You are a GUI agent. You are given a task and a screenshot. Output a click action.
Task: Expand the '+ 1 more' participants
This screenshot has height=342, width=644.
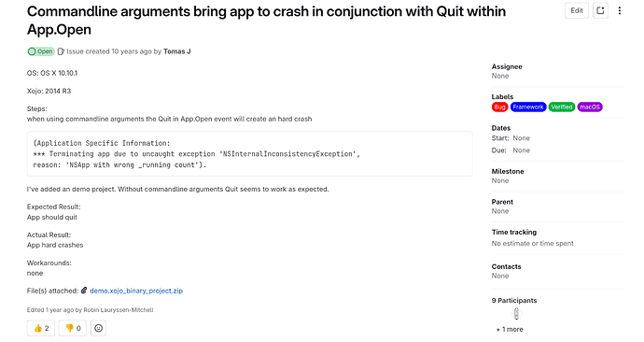click(x=510, y=329)
